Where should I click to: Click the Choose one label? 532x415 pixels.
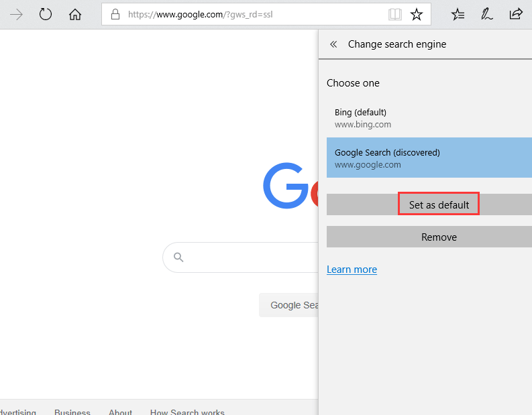(x=353, y=83)
